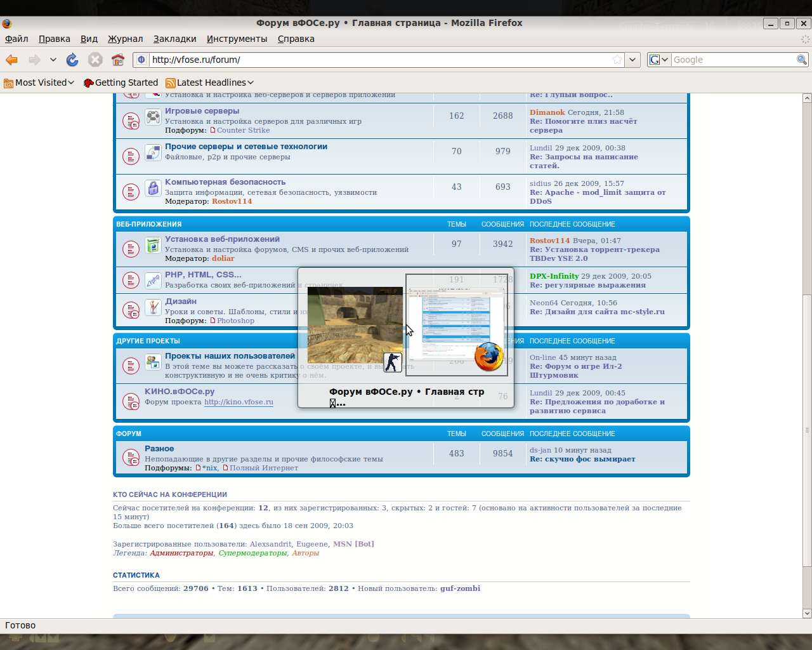Screen dimensions: 812x650
Task: Go to the Home page icon
Action: pos(117,60)
